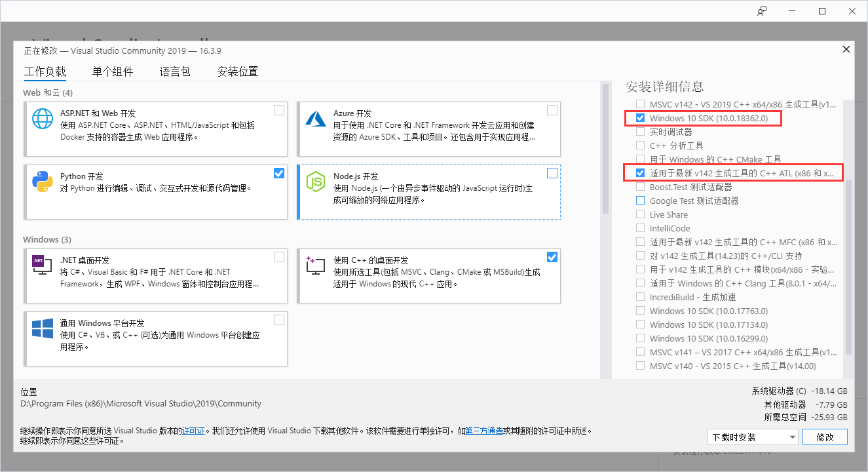
Task: Click the ASP.NET globe icon
Action: [x=43, y=119]
